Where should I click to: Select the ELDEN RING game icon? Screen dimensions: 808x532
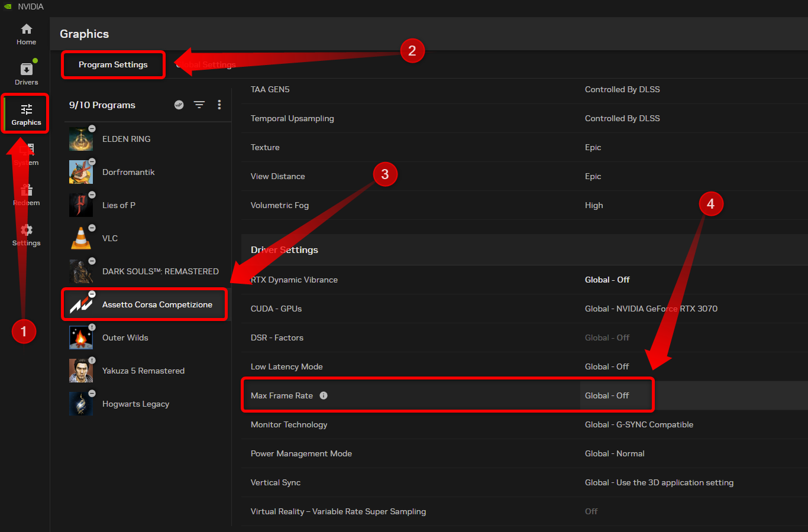point(81,139)
